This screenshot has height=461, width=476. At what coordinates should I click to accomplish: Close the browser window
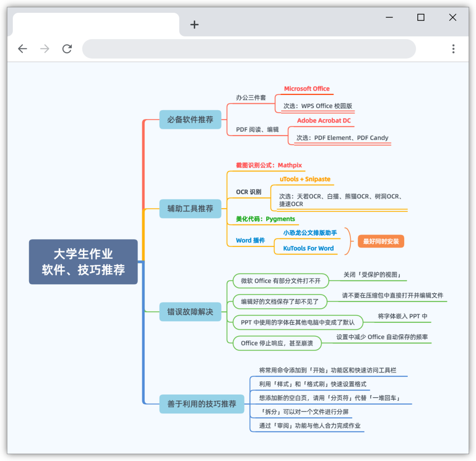click(452, 17)
